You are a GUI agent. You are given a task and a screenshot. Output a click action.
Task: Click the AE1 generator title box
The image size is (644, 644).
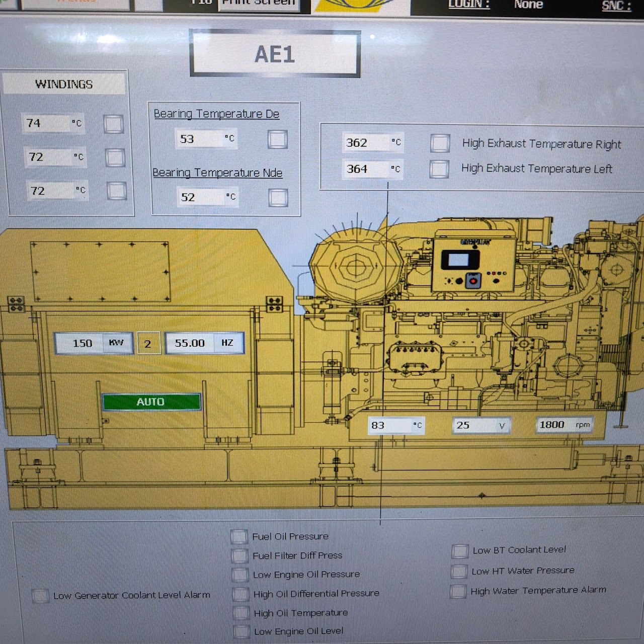275,54
